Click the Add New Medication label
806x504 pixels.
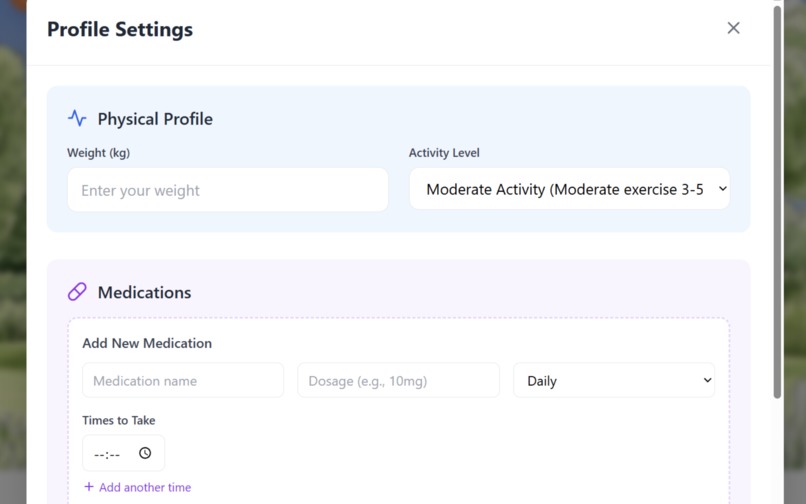[147, 343]
